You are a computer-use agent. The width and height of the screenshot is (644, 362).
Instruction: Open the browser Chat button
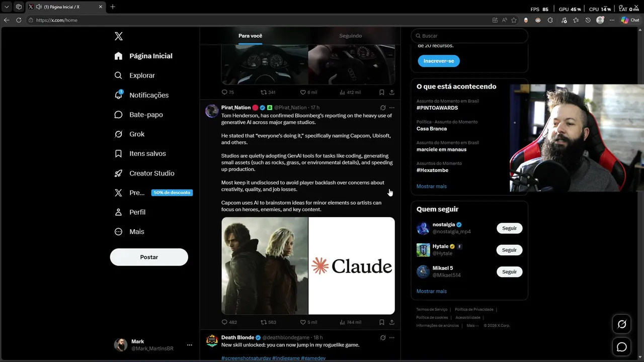click(x=630, y=20)
